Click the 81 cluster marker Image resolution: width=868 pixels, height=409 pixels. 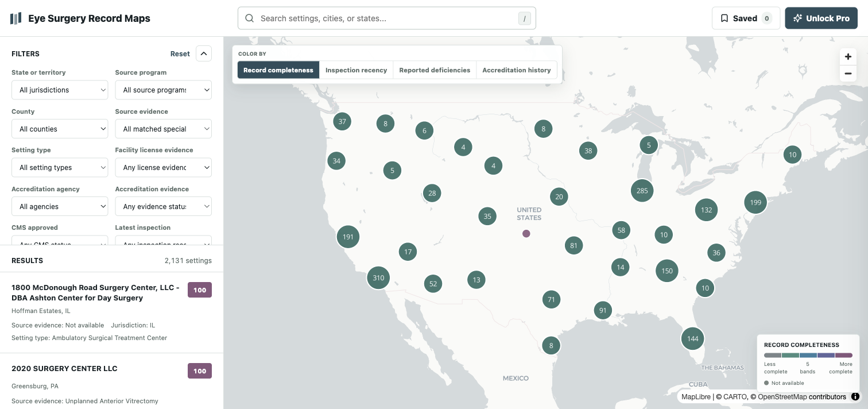coord(574,245)
